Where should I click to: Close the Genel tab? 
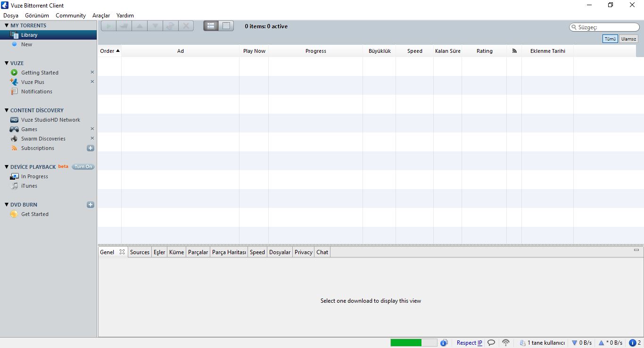tap(122, 252)
